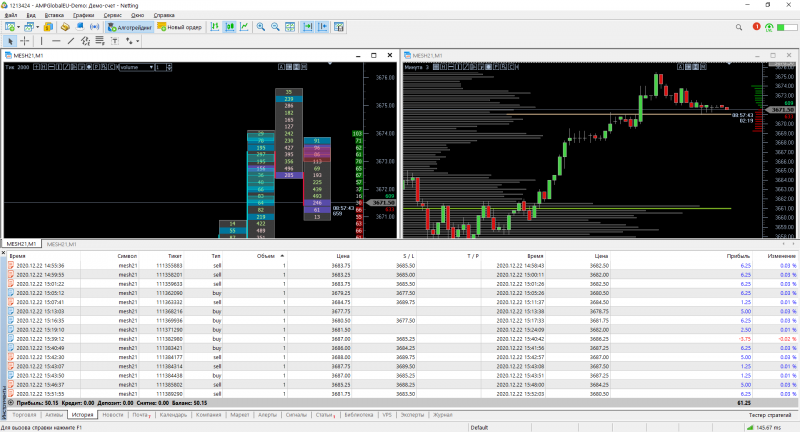Open the Сервис menu
The width and height of the screenshot is (800, 432).
pos(112,15)
